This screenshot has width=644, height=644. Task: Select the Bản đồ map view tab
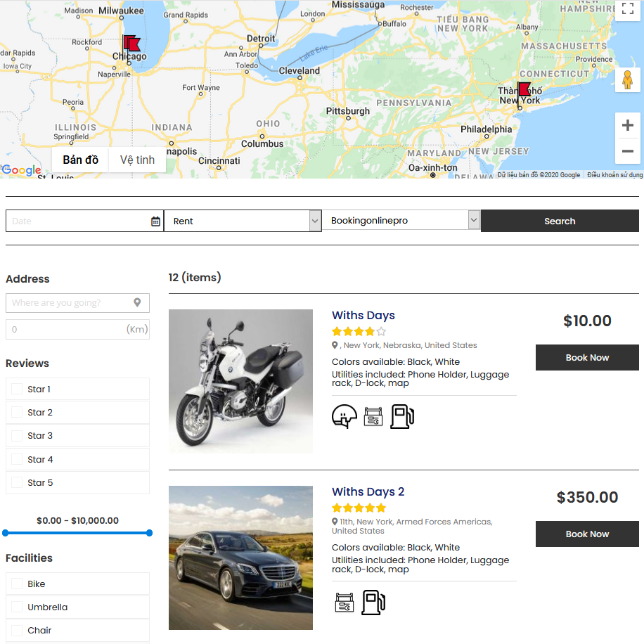pyautogui.click(x=80, y=160)
